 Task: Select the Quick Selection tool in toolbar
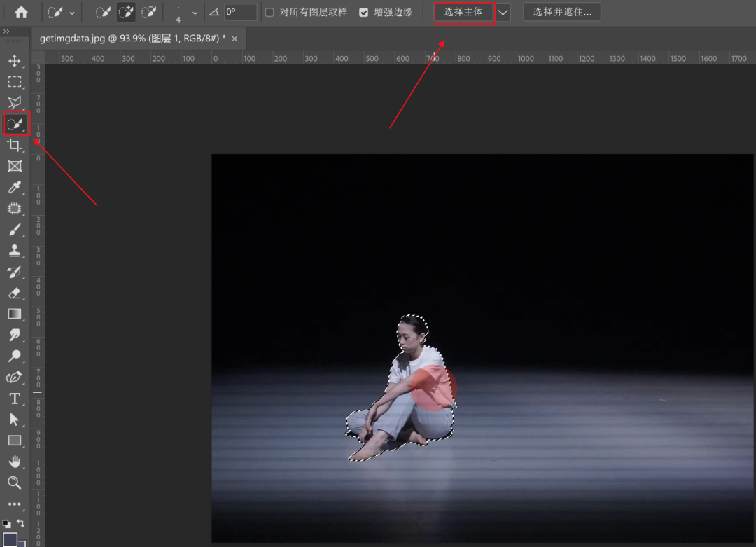[x=16, y=124]
